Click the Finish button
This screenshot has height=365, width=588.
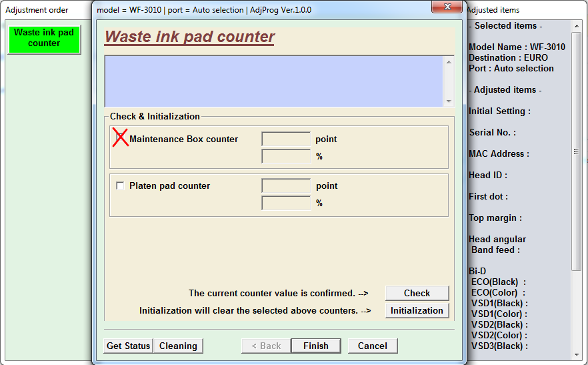315,346
